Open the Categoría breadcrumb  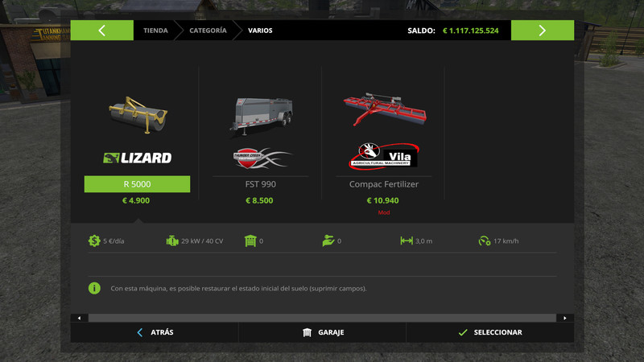coord(208,31)
